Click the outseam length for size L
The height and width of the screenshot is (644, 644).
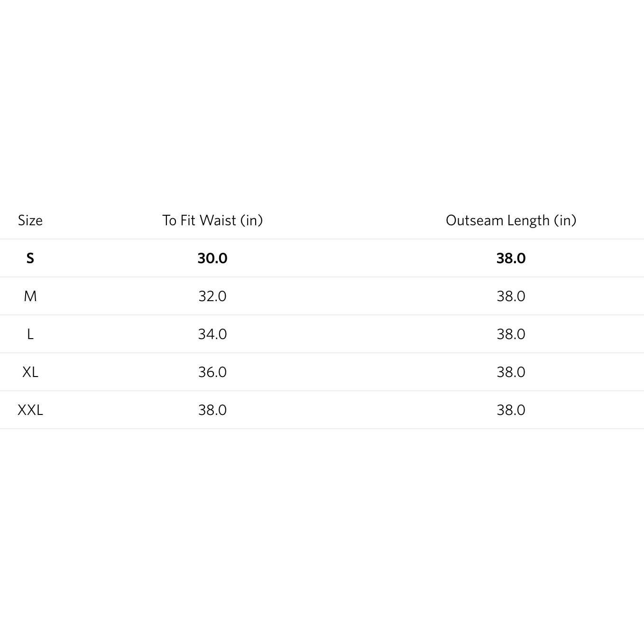coord(511,334)
